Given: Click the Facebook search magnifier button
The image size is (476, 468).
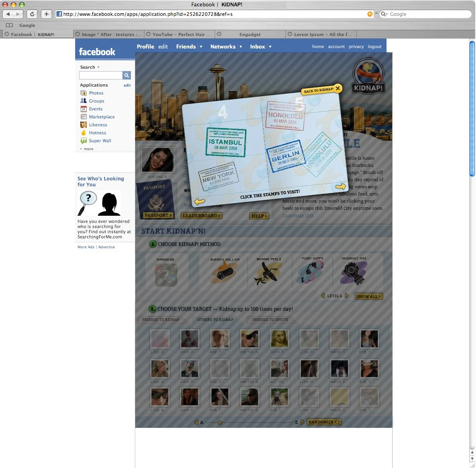Looking at the screenshot, I should 126,75.
